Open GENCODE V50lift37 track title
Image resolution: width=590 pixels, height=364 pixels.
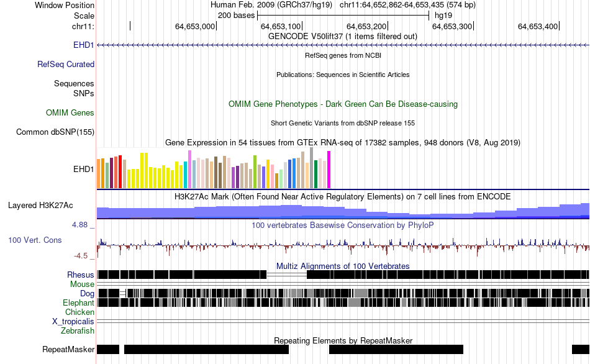[343, 37]
